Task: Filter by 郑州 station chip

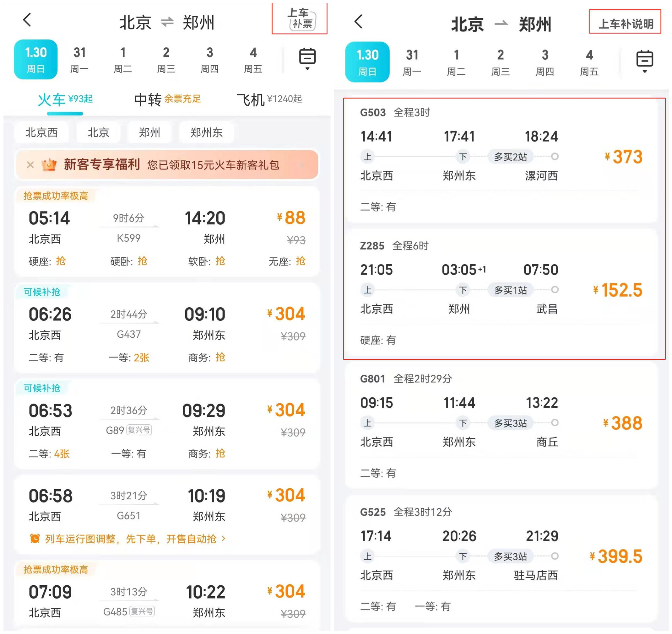Action: [x=149, y=132]
